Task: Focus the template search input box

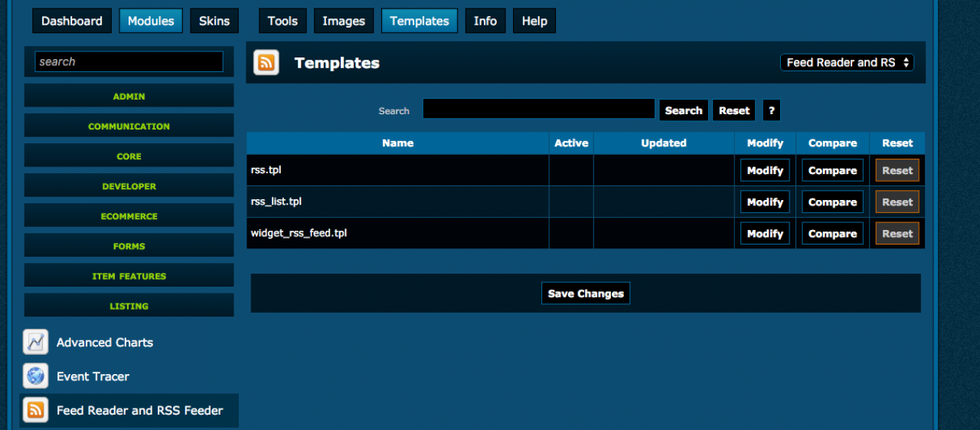Action: pyautogui.click(x=538, y=110)
